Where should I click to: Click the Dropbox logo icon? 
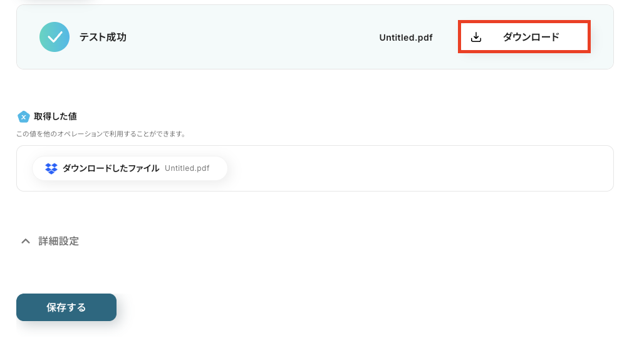51,168
